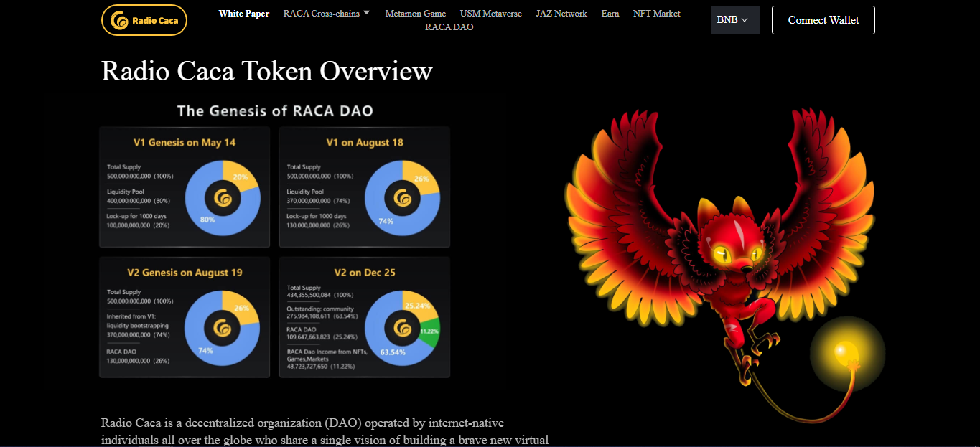Screen dimensions: 980x447
Task: Click the Radio Caca logo
Action: pyautogui.click(x=144, y=20)
